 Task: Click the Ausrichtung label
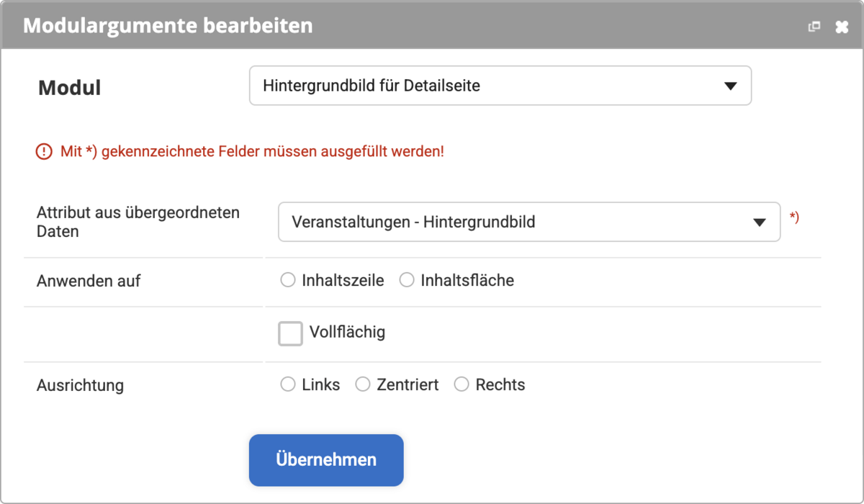pyautogui.click(x=80, y=385)
